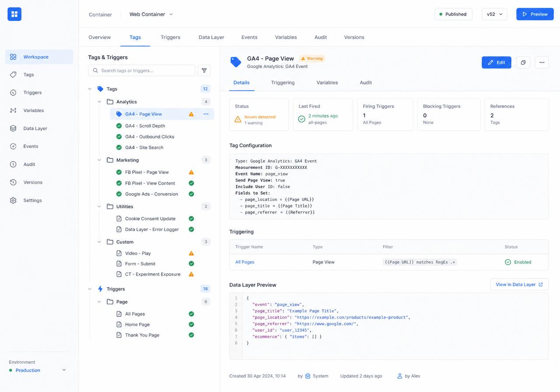This screenshot has height=392, width=560.
Task: Switch to the Variables top tab
Action: point(286,37)
